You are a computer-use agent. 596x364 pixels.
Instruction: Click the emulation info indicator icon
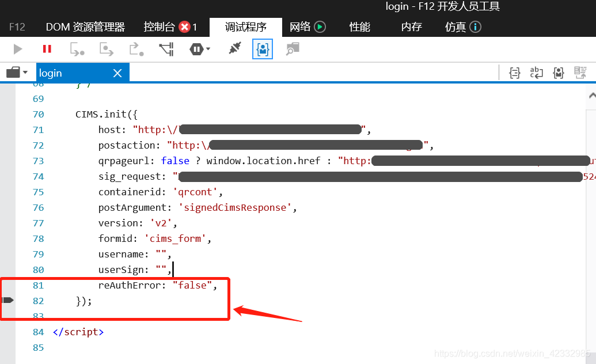pos(476,27)
